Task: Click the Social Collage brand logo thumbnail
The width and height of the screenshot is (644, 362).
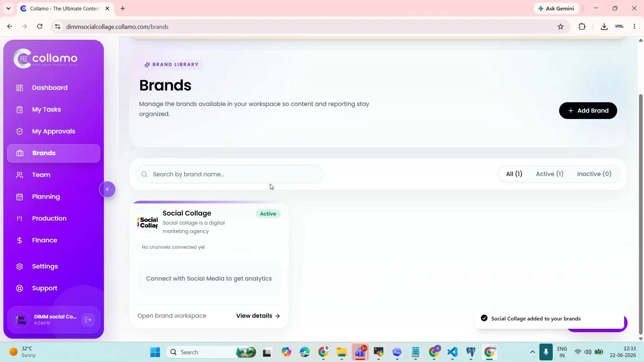Action: click(148, 223)
